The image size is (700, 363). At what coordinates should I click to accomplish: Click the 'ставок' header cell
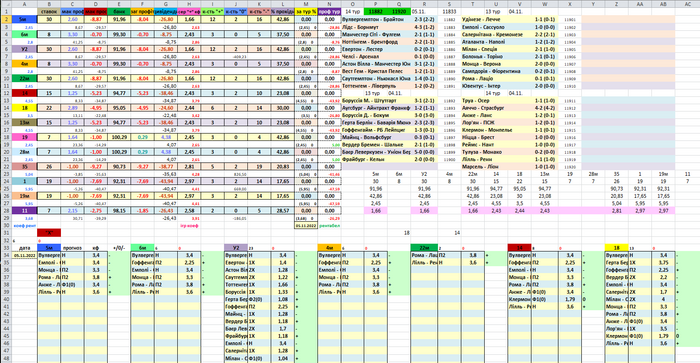tap(49, 11)
